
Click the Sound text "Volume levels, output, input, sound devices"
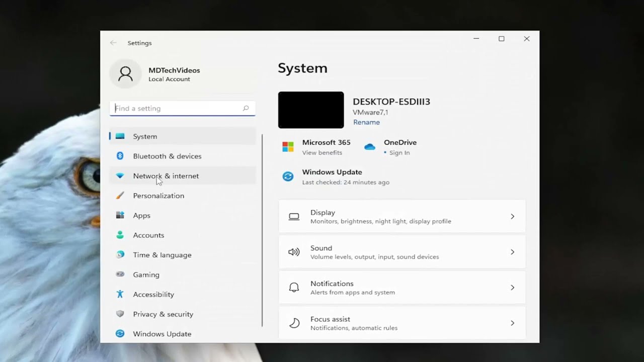click(x=375, y=257)
